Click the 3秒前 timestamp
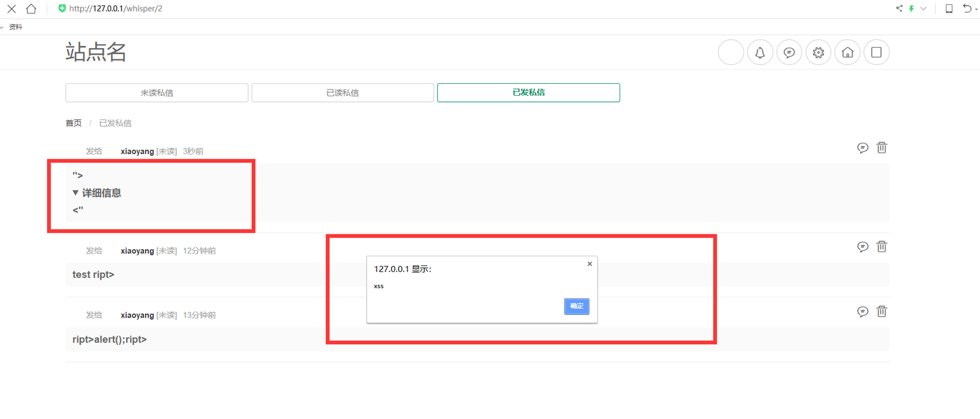Image resolution: width=980 pixels, height=419 pixels. (193, 151)
